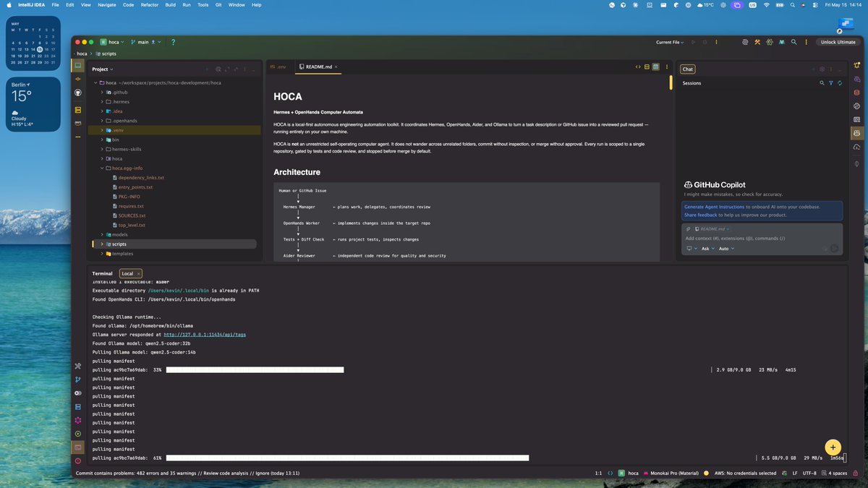Open the GitHub Copilot sidebar icon on right
868x488 pixels.
coord(856,132)
